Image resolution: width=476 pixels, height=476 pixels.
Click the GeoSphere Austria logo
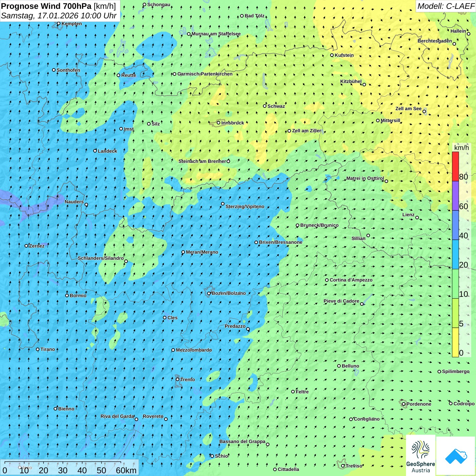(421, 455)
